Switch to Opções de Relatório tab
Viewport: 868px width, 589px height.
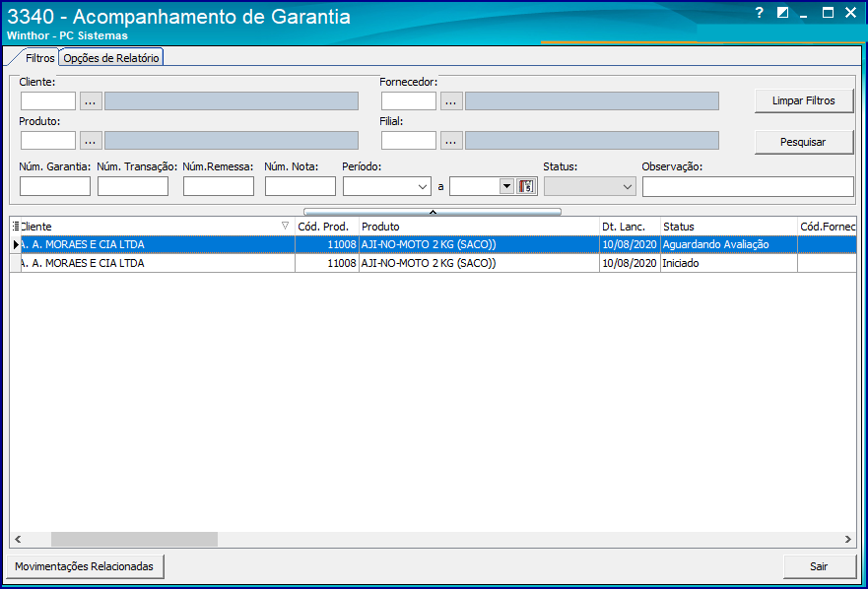(x=111, y=57)
